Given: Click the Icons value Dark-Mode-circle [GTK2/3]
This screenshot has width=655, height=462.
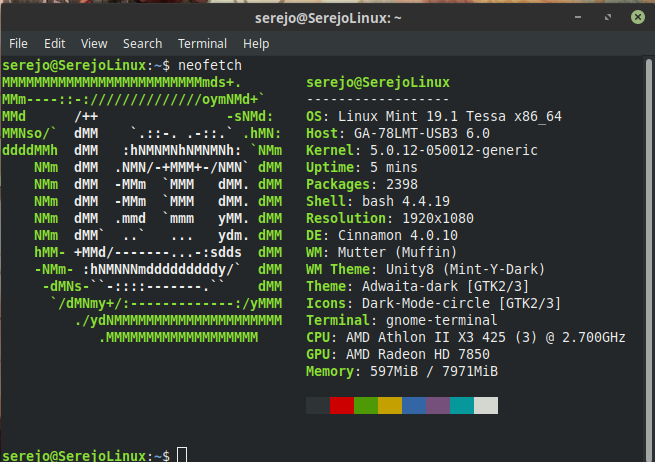Looking at the screenshot, I should 461,303.
